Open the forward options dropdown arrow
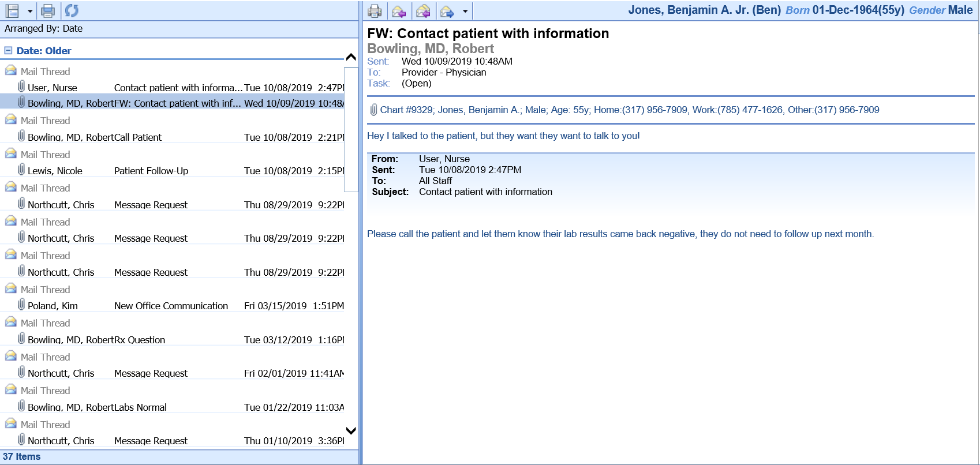Viewport: 980px width, 465px height. (465, 12)
